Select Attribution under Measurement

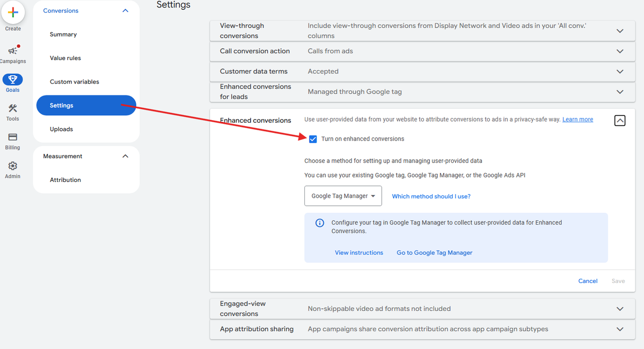pyautogui.click(x=65, y=180)
